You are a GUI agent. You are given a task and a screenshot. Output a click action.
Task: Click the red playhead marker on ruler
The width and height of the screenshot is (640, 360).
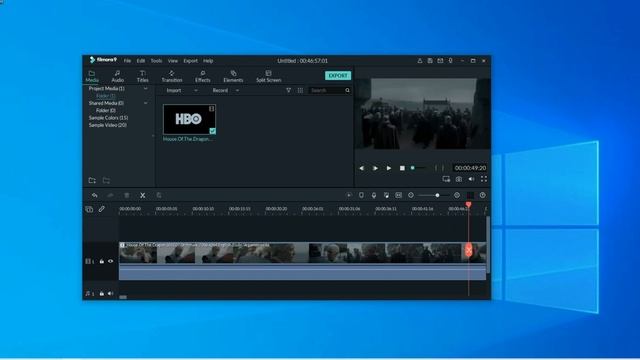469,204
